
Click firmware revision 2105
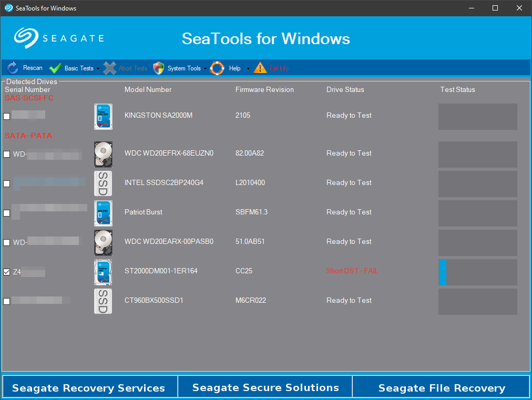(243, 115)
